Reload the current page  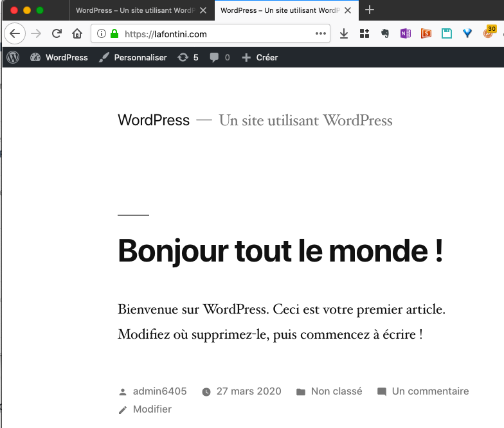click(57, 33)
